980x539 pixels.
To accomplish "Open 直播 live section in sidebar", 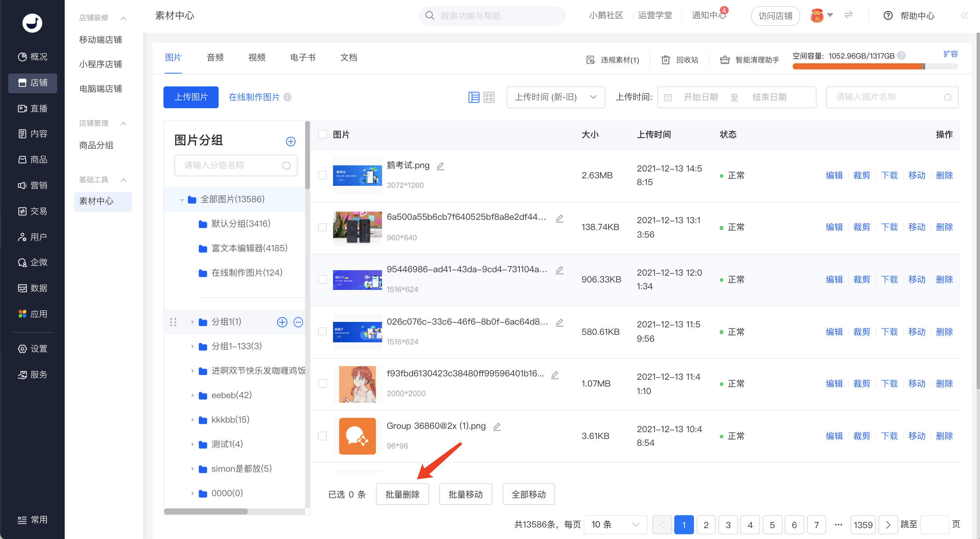I will coord(33,108).
